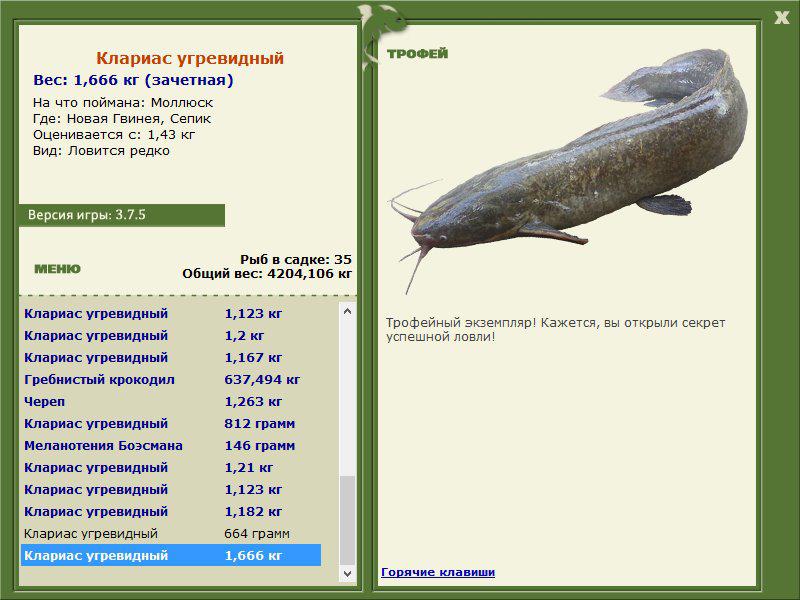Select the Меланотения Боэсмана row
The image size is (800, 600).
click(171, 445)
